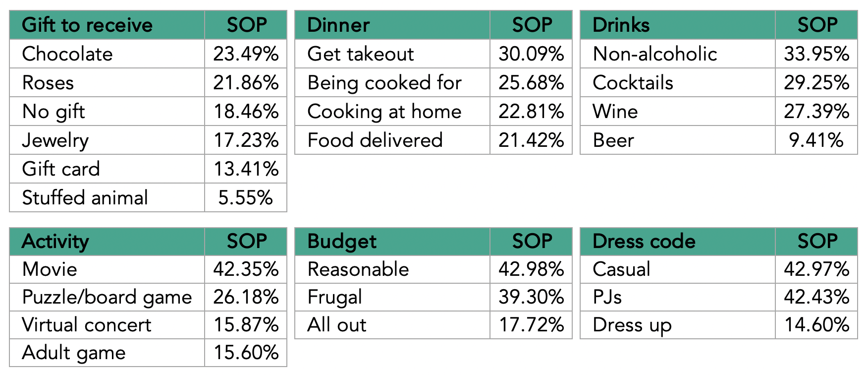Click the Roses percentage 21.86%
This screenshot has height=376, width=868.
pyautogui.click(x=246, y=83)
